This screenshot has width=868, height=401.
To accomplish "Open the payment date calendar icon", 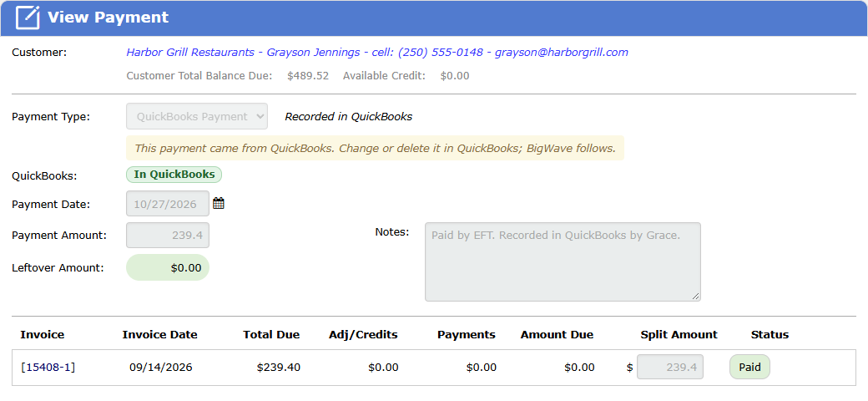I will click(x=219, y=203).
